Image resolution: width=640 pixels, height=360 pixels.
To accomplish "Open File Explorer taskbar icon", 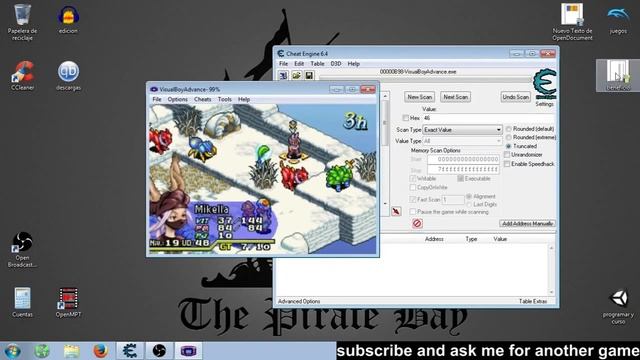I will pos(71,351).
